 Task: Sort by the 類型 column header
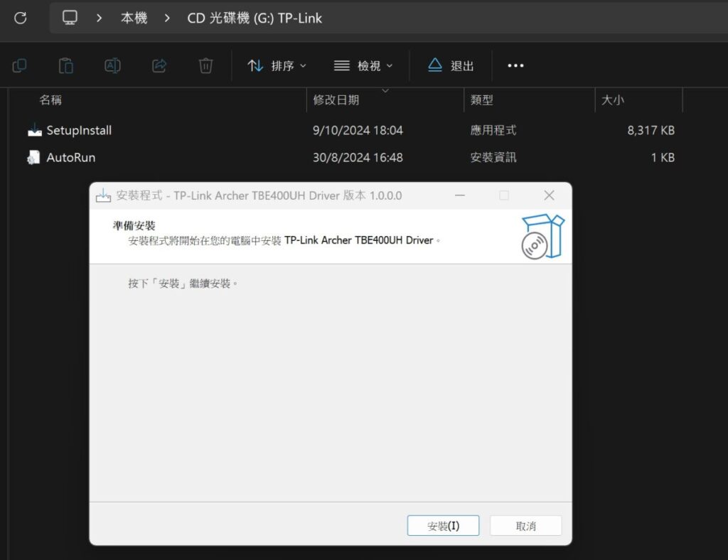[x=482, y=99]
